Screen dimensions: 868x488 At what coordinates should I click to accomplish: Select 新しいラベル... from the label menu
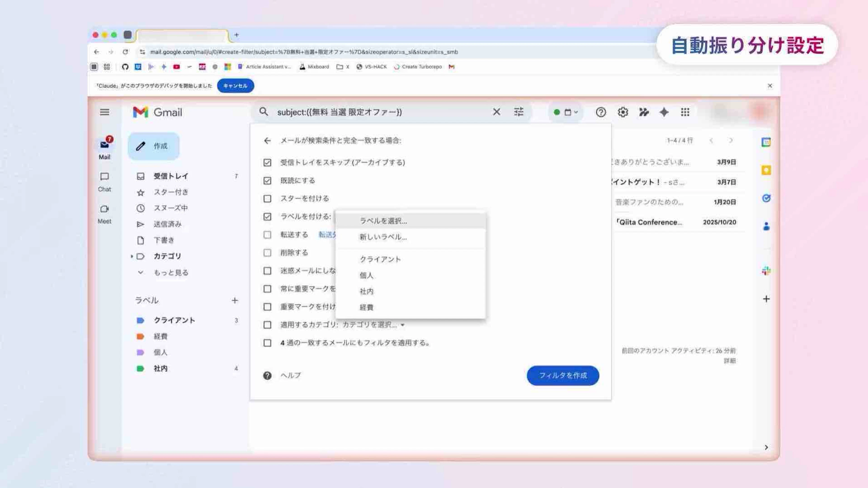383,237
